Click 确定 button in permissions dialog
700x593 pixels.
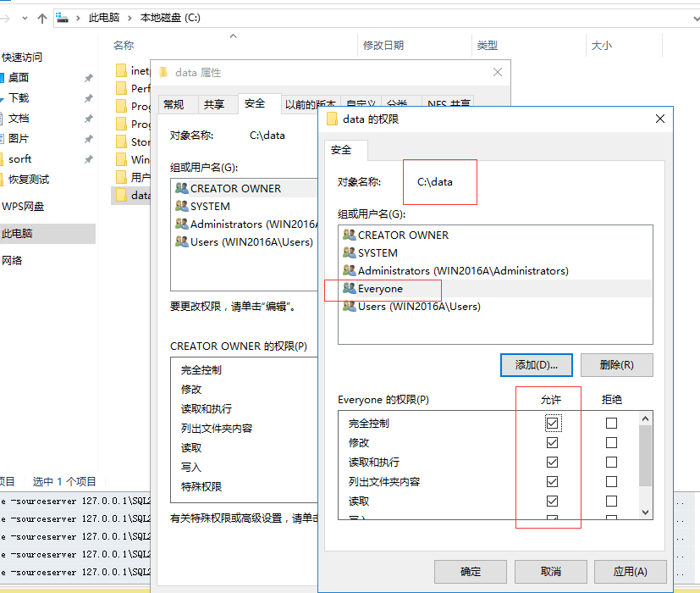[x=471, y=572]
